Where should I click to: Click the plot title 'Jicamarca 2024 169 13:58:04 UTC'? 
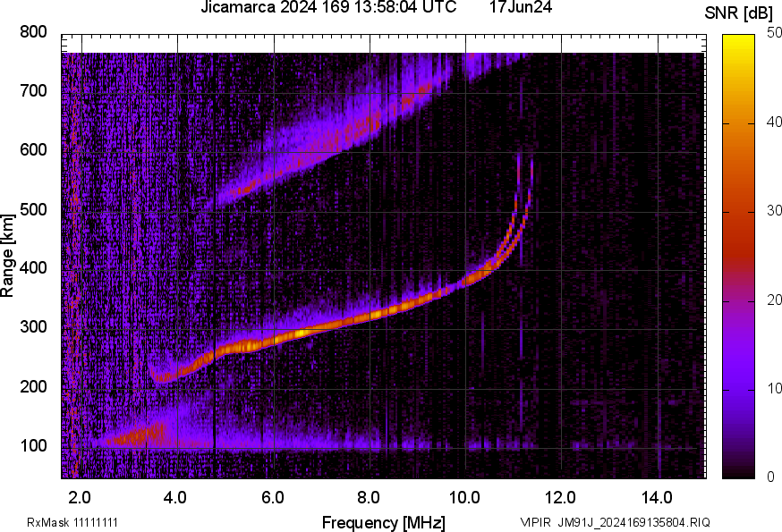pyautogui.click(x=328, y=7)
